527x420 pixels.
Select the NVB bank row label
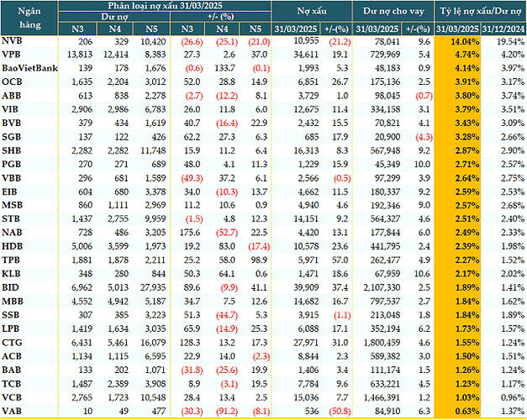(12, 40)
